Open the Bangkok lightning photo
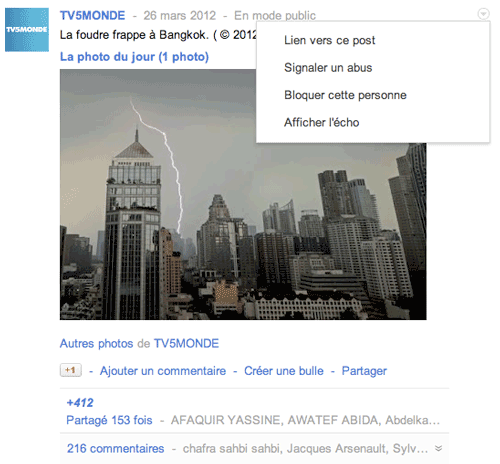 point(243,195)
